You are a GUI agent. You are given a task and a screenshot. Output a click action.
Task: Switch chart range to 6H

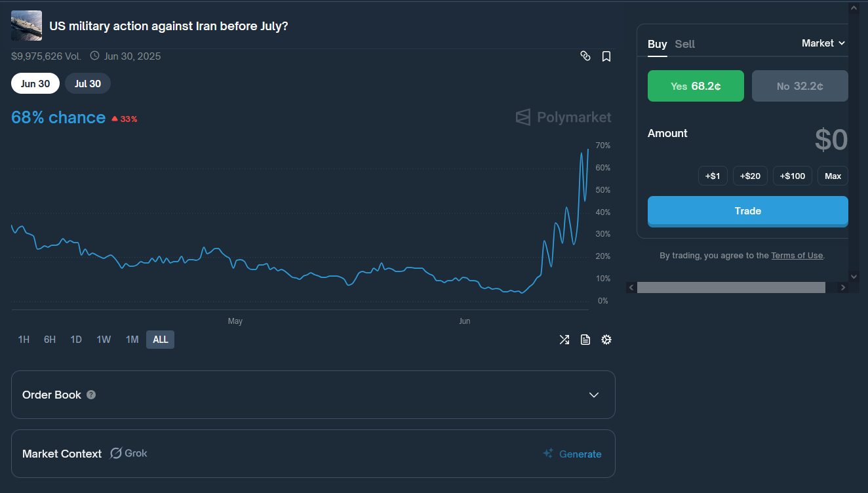click(x=50, y=339)
